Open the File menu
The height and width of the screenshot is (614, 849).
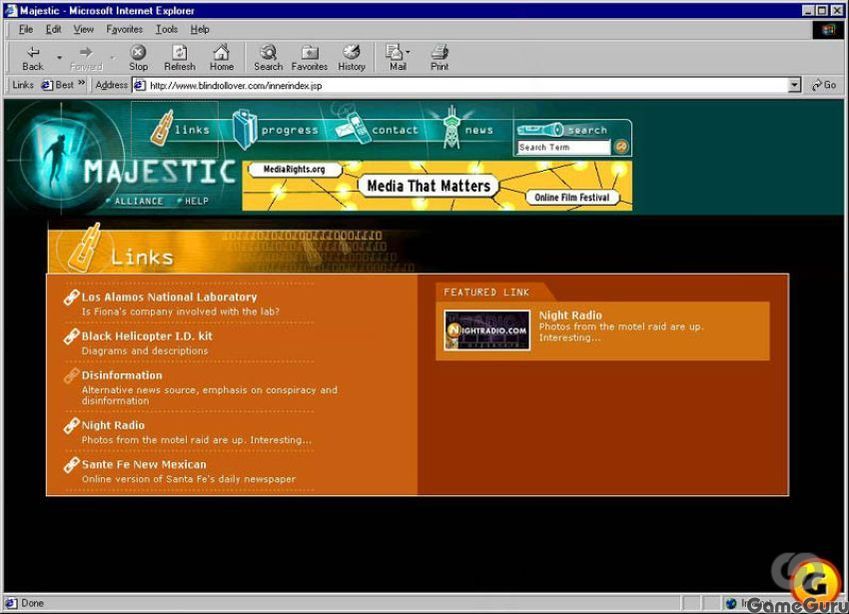[x=25, y=29]
